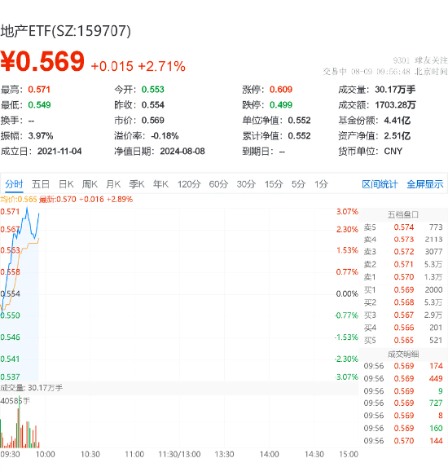The image size is (448, 476).
Task: Select the 买5 order row at 0.565
Action: pyautogui.click(x=403, y=341)
